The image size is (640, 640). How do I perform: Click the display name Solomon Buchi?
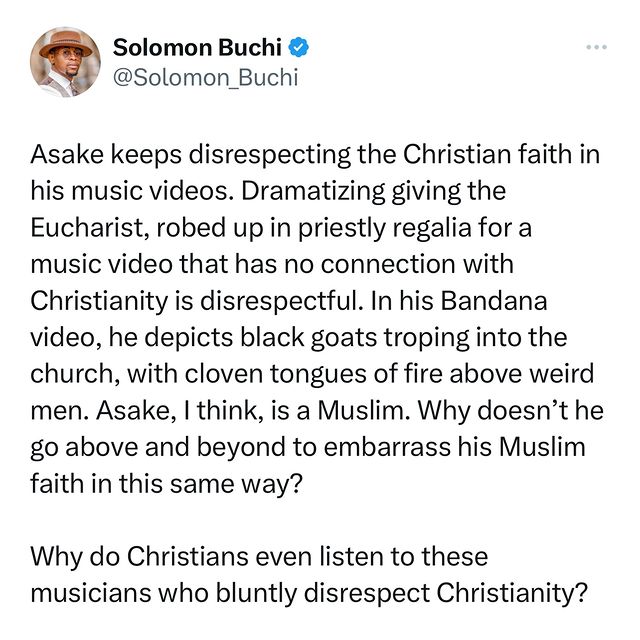198,47
